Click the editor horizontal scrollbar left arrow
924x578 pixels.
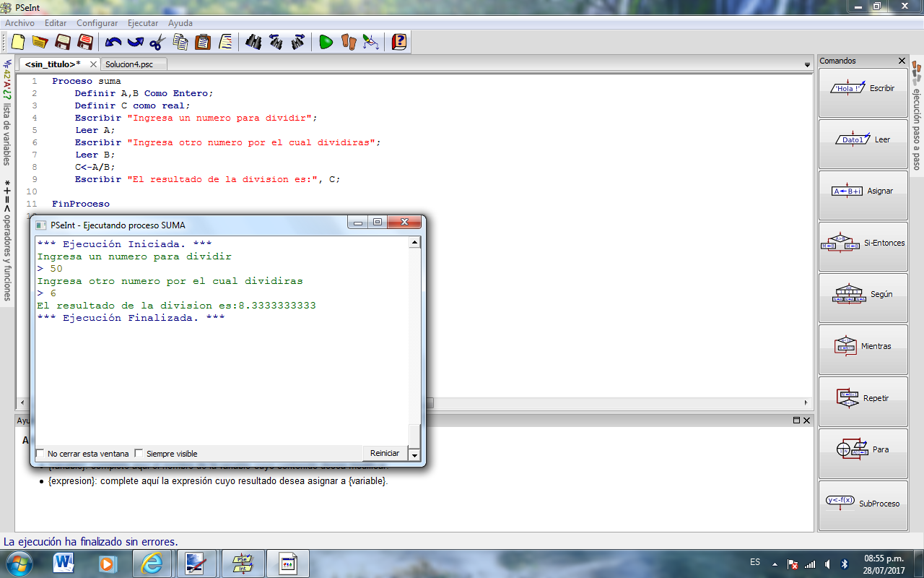pos(21,402)
